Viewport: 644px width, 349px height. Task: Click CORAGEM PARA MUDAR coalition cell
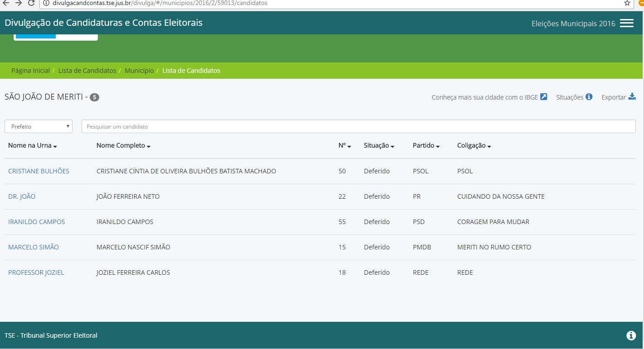(x=493, y=222)
